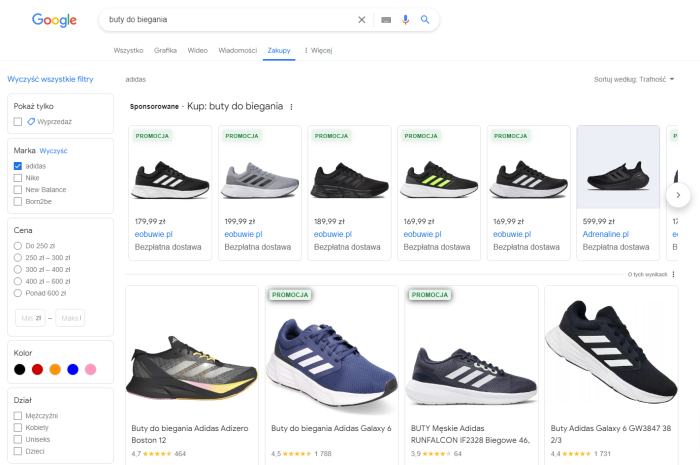Screen dimensions: 700x465
Task: Open eobuwie.pl link under 189,99 zł
Action: [x=333, y=234]
